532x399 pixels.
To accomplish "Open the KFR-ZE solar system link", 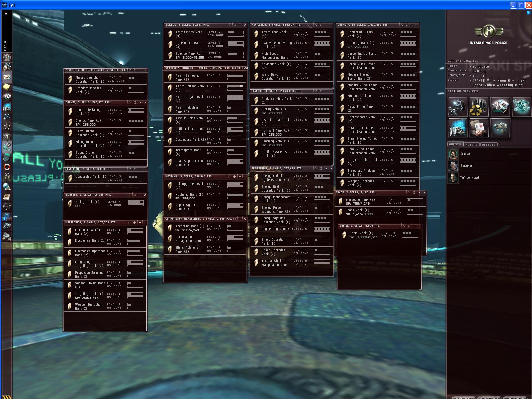I will click(x=479, y=76).
